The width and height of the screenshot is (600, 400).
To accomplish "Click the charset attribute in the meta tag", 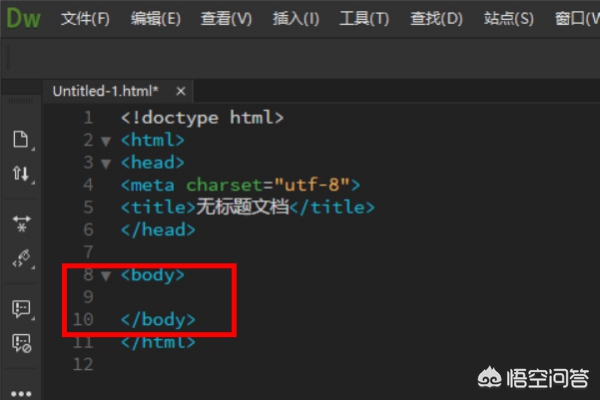I will click(x=224, y=185).
